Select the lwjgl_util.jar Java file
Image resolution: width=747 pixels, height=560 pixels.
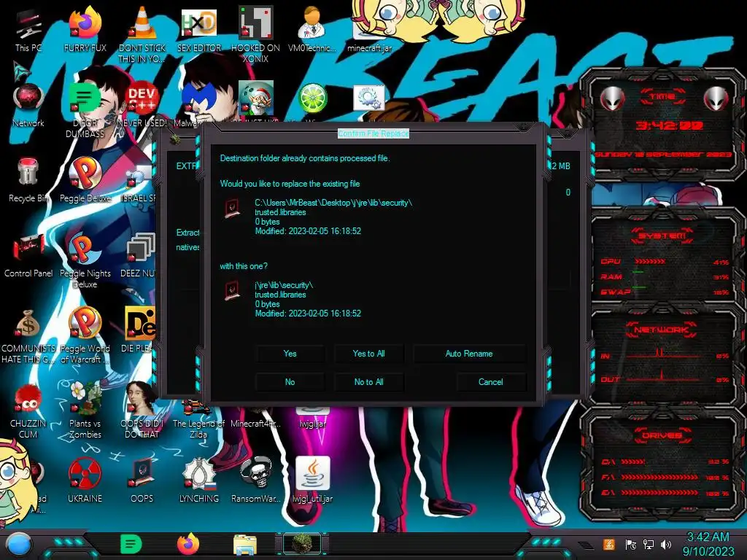pos(312,480)
